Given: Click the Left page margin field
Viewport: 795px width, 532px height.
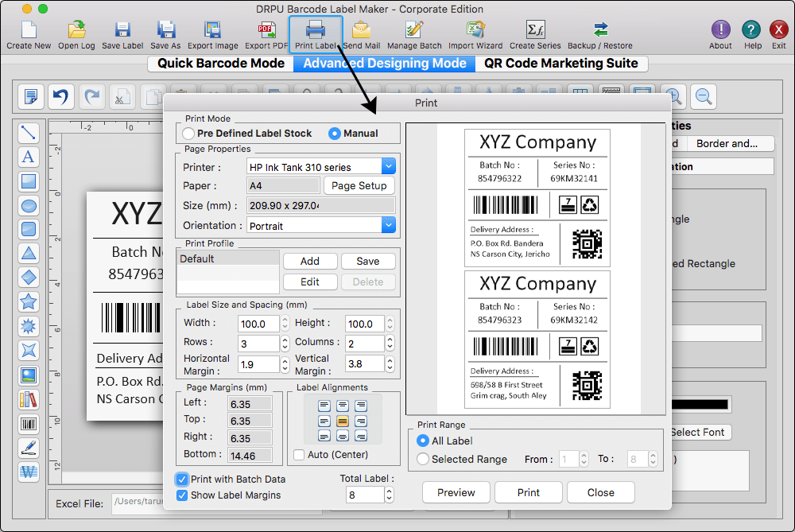Looking at the screenshot, I should (x=250, y=404).
